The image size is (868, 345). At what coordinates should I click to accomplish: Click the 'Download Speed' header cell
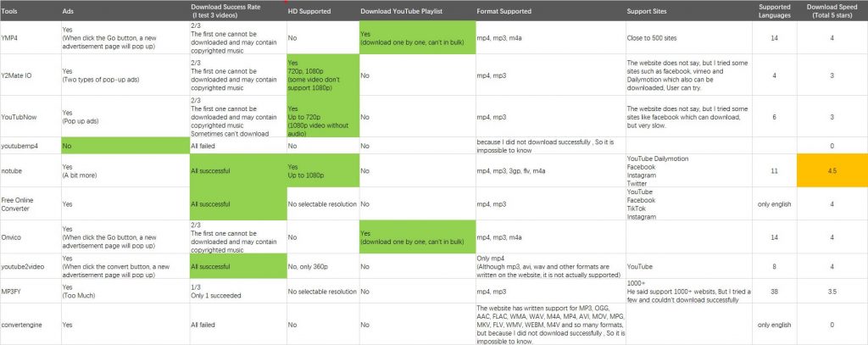click(832, 11)
